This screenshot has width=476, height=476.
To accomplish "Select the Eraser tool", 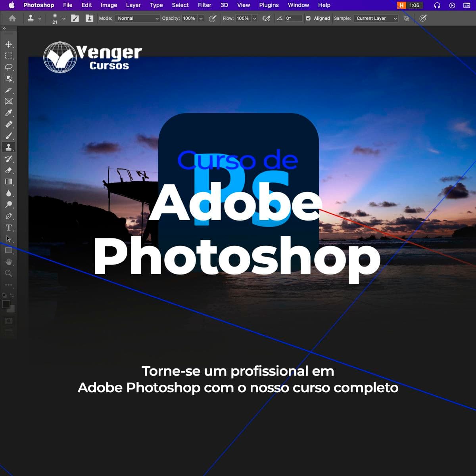I will click(9, 171).
